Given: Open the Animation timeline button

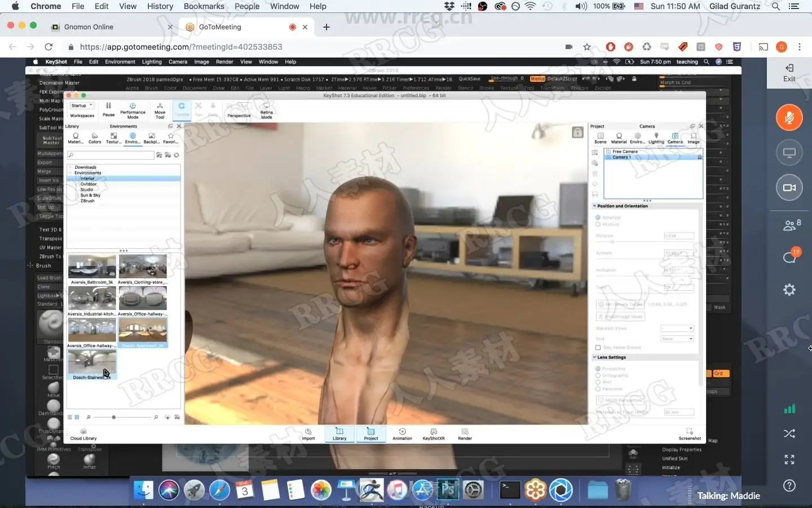Looking at the screenshot, I should [x=402, y=434].
